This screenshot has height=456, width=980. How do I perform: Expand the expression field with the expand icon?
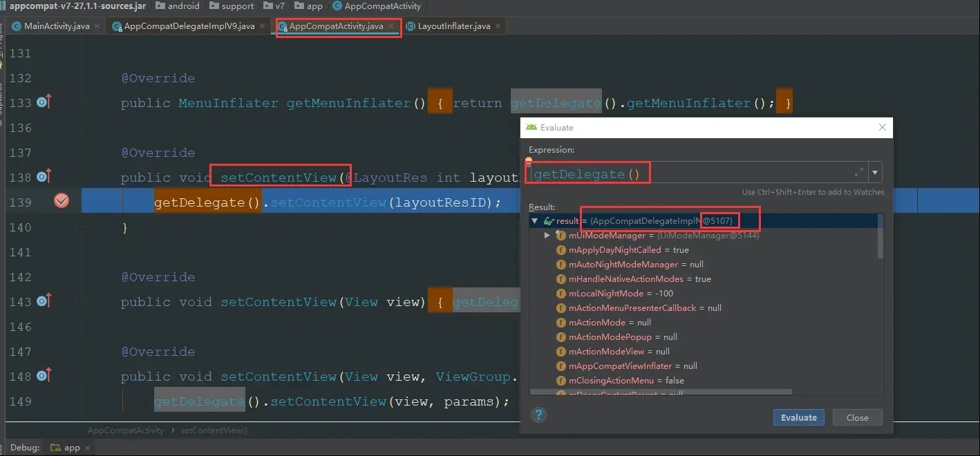pos(859,173)
